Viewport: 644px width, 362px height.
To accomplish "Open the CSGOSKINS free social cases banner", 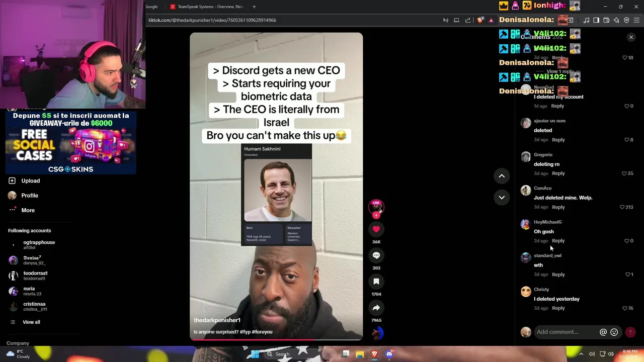I will tap(71, 142).
